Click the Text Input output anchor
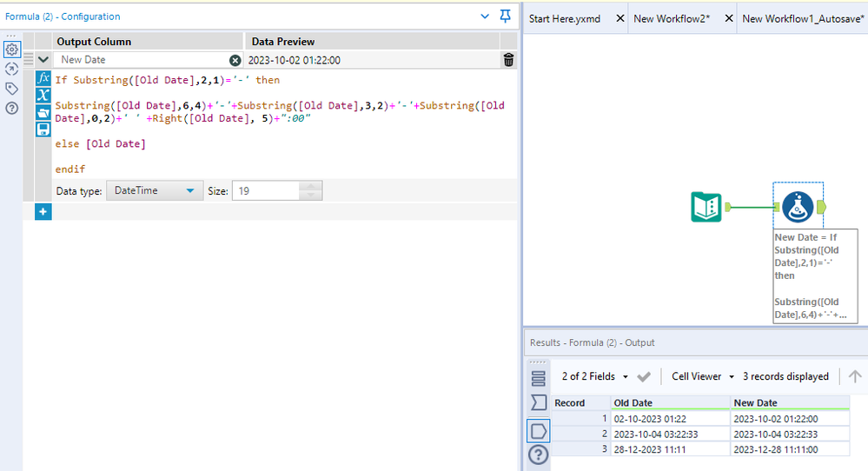This screenshot has width=868, height=471. pyautogui.click(x=727, y=207)
